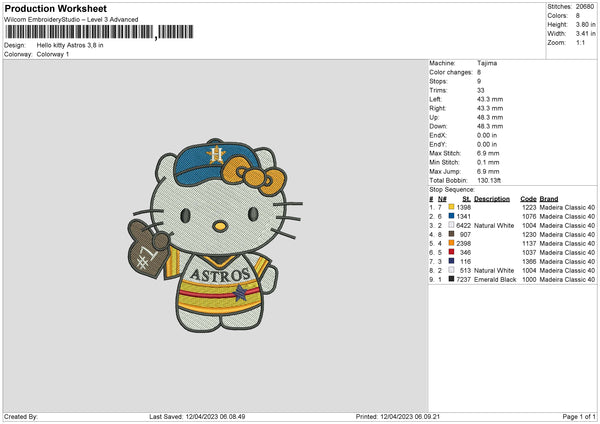Click the white swatch for thread 6422
The image size is (600, 424).
[451, 225]
